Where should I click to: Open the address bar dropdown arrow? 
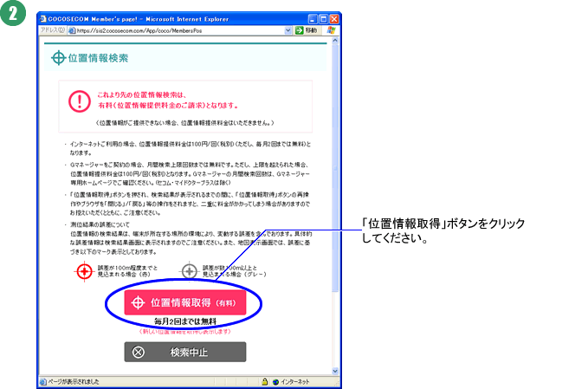(288, 31)
